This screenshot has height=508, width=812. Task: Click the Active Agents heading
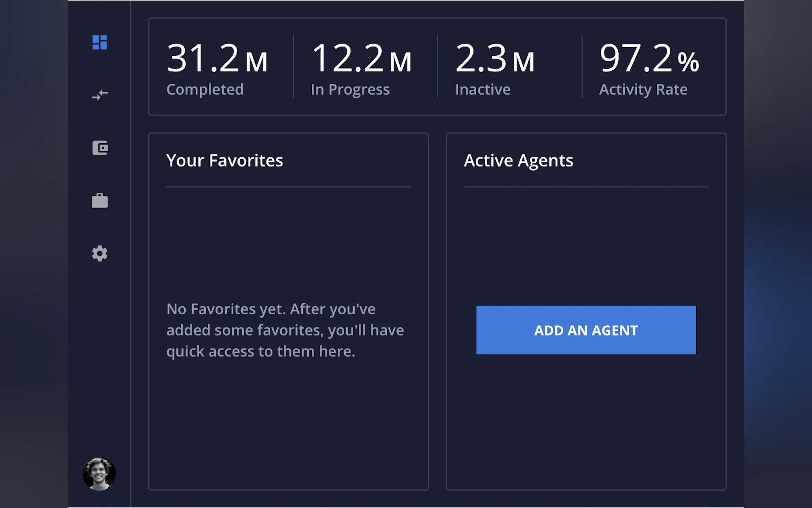click(x=518, y=161)
